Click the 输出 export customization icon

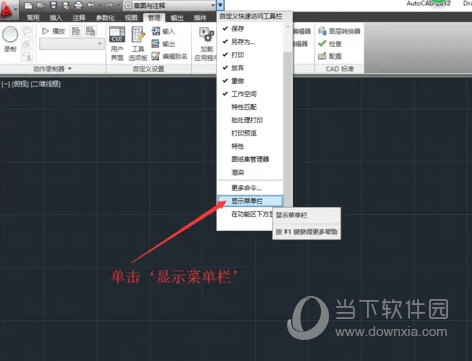click(155, 43)
